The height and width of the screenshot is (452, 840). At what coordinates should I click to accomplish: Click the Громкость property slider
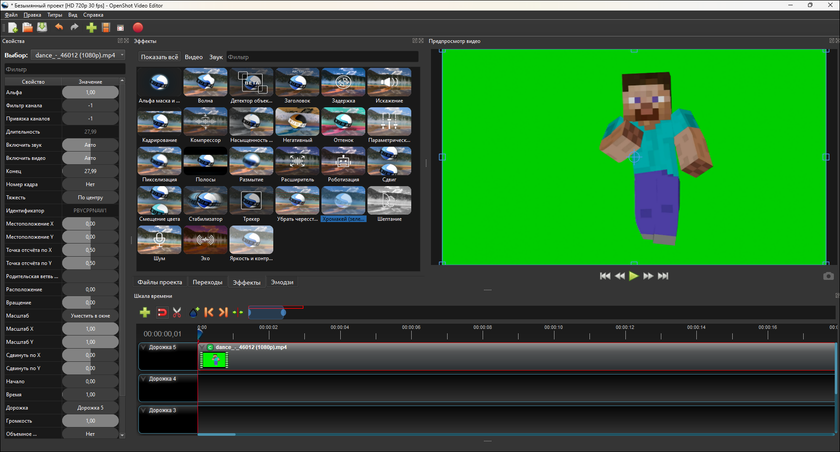(90, 421)
